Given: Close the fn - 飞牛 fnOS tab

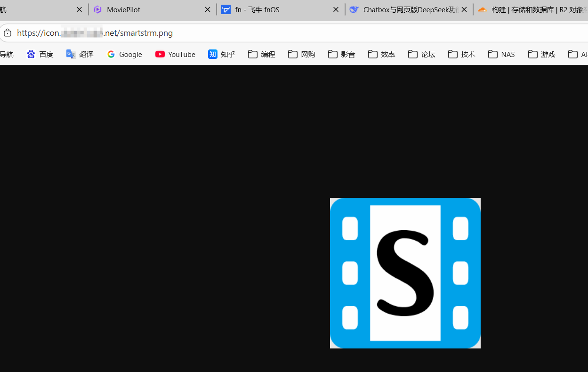Looking at the screenshot, I should pos(336,9).
